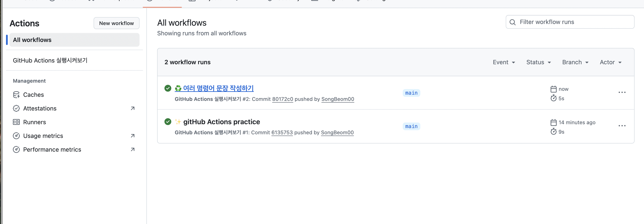The image size is (644, 224).
Task: Open the Actor filter dropdown
Action: pos(611,62)
